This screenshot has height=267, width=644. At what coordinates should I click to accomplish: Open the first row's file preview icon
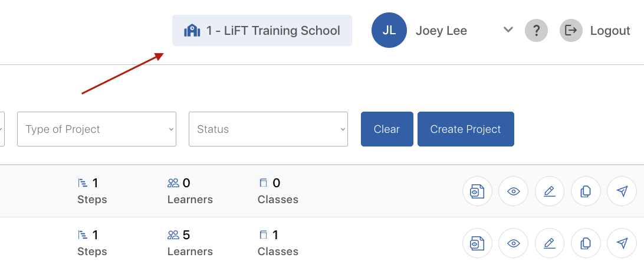tap(477, 191)
